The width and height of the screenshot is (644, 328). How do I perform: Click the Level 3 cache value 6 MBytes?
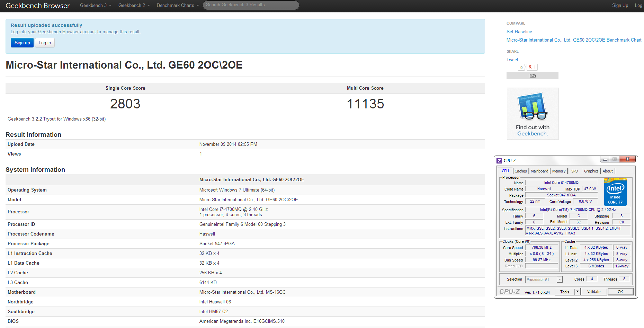pos(596,266)
